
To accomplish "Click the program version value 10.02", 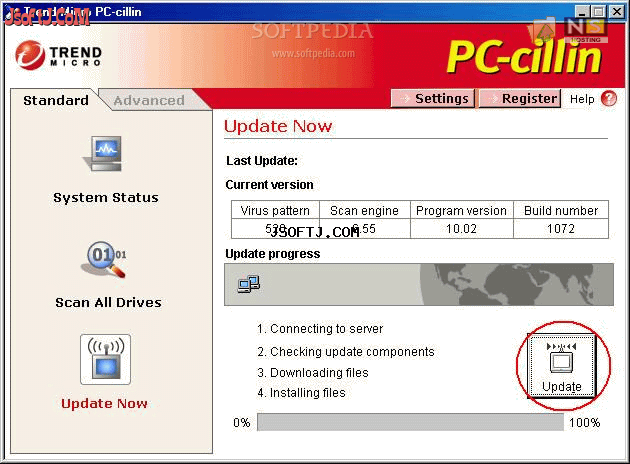I will pos(461,229).
